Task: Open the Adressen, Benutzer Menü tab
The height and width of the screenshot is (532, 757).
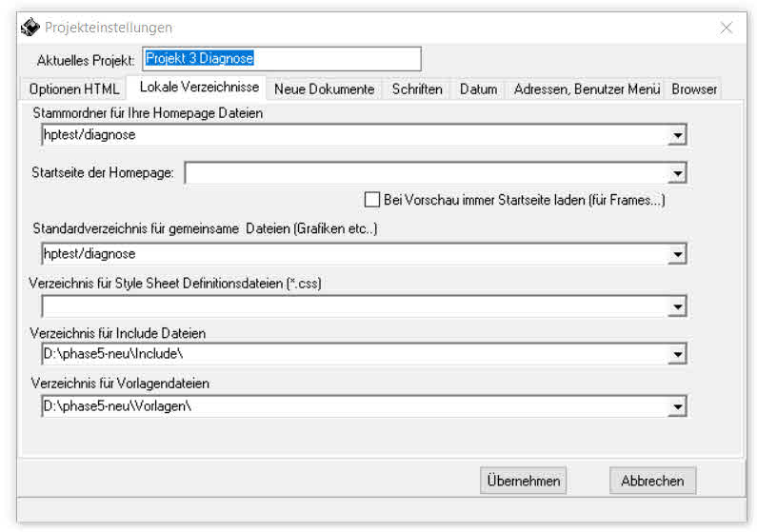Action: coord(587,89)
